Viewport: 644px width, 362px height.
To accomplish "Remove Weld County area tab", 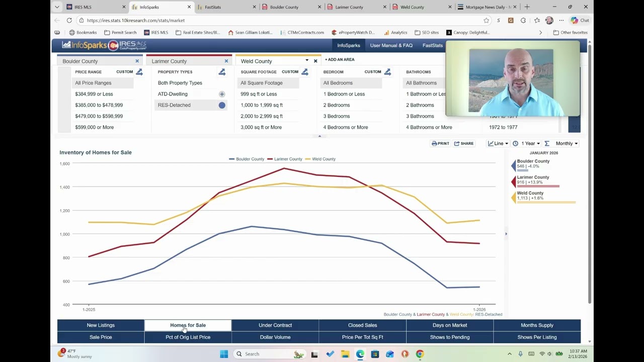I will point(315,61).
